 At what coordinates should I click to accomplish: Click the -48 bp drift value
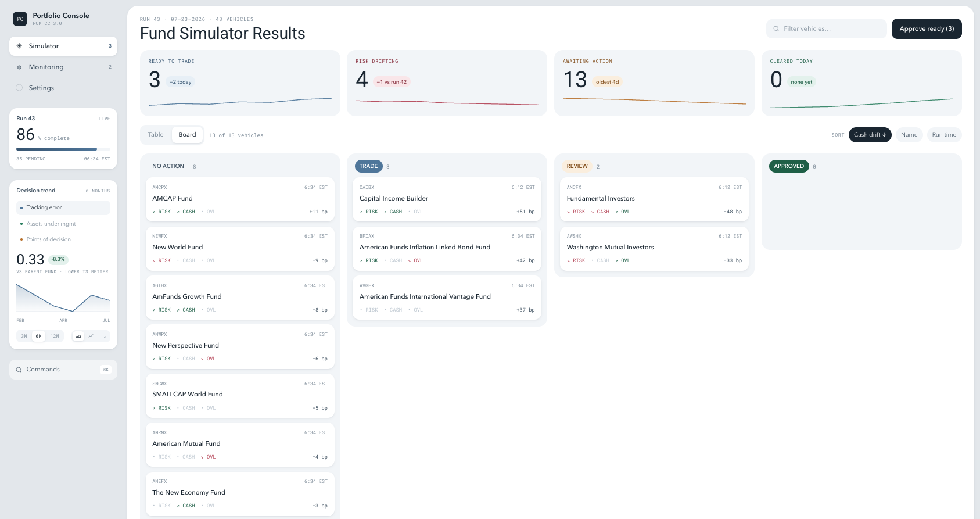click(733, 212)
